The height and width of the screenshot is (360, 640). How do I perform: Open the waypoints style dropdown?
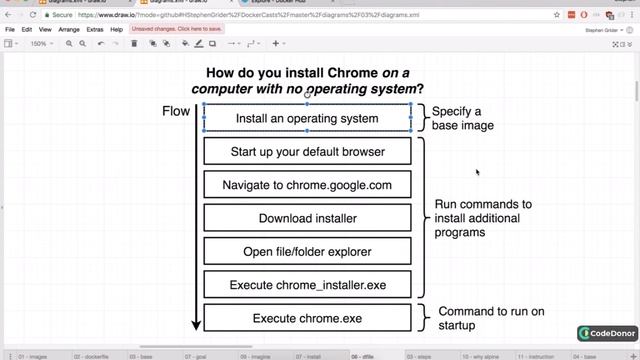point(254,43)
